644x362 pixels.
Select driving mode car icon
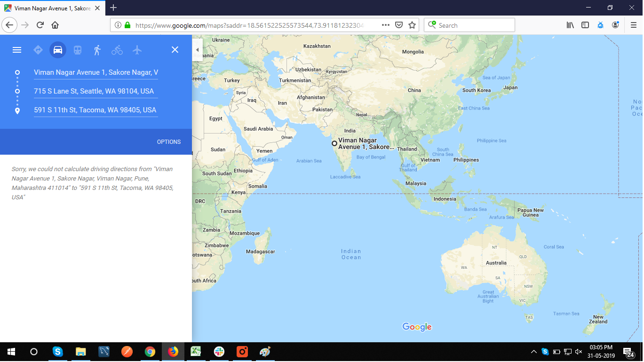click(x=58, y=50)
